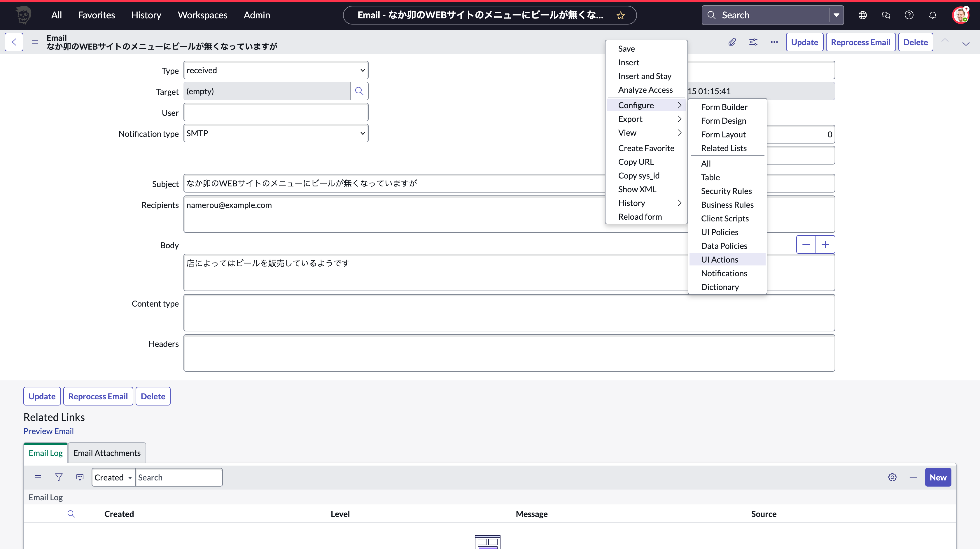Open the help question mark icon

coord(909,15)
